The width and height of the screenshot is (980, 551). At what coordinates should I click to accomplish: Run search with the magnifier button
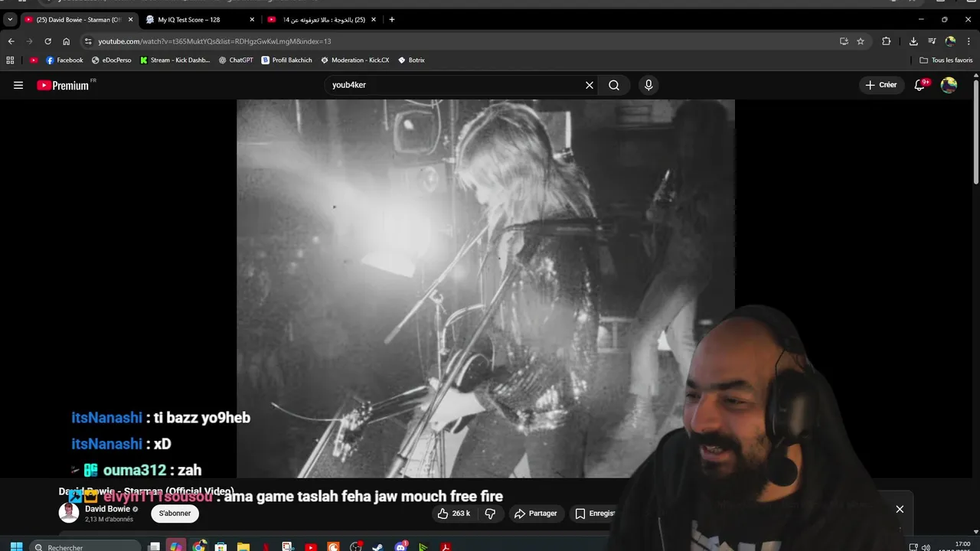[614, 85]
